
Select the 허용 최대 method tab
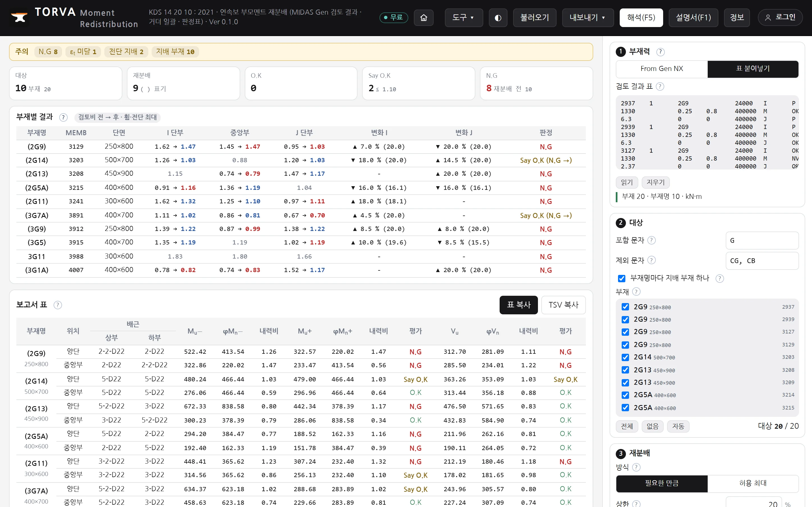click(753, 483)
